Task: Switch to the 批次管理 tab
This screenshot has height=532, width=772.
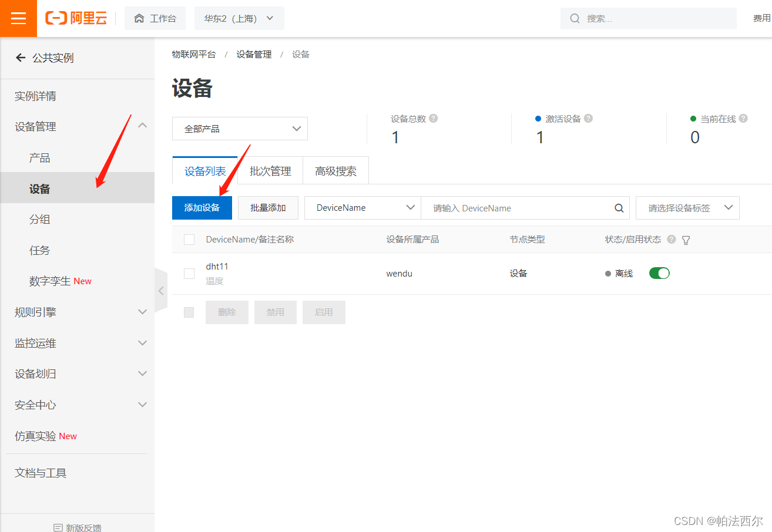Action: (x=270, y=170)
